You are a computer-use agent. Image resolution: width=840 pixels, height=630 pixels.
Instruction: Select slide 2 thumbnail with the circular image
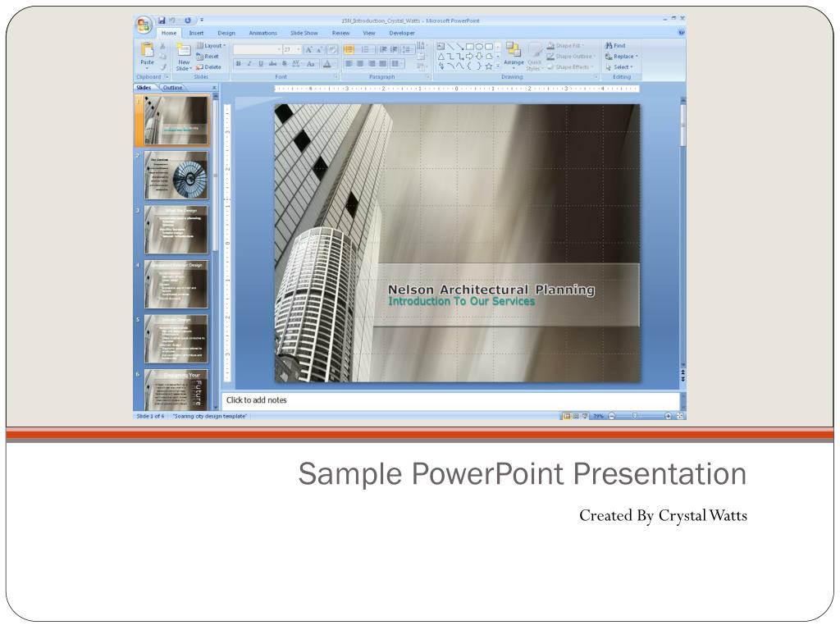pos(176,176)
